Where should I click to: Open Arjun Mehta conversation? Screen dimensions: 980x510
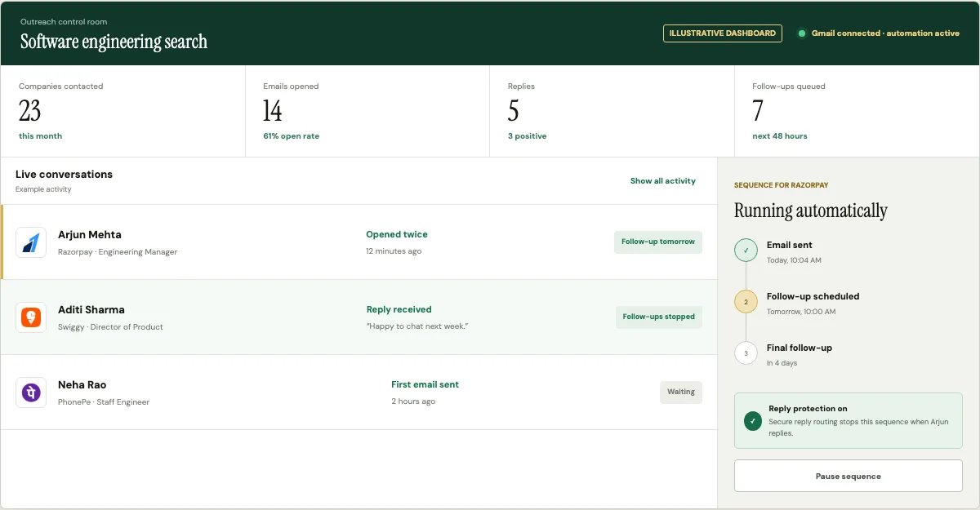pos(359,242)
